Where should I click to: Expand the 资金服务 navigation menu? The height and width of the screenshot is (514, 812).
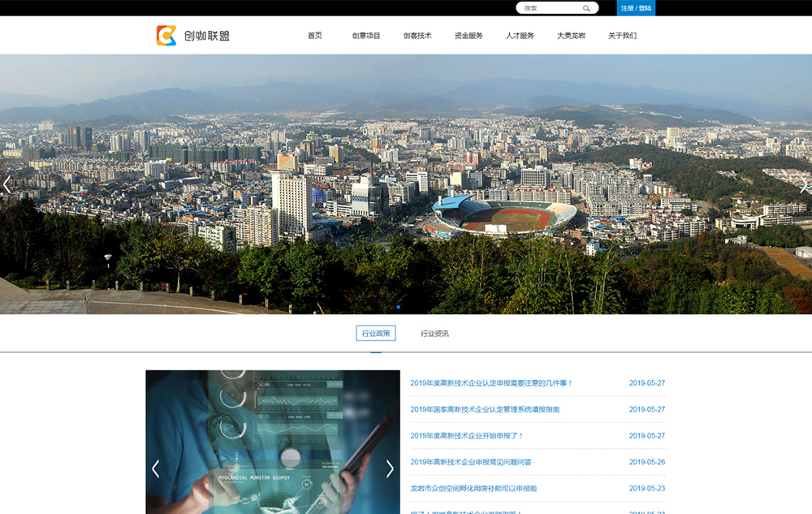469,36
